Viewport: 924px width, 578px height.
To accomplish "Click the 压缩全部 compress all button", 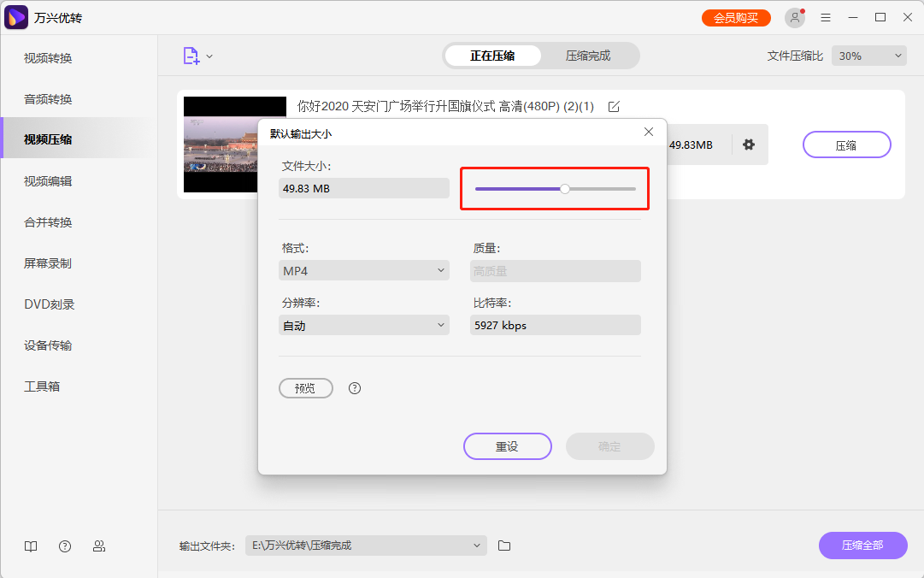I will point(862,546).
